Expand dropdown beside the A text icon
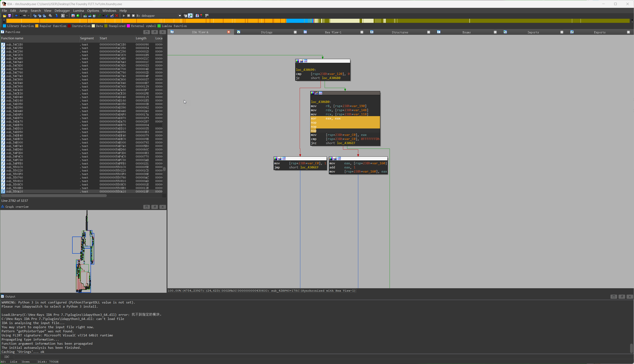Screen dimensions: 634x364 (67, 16)
